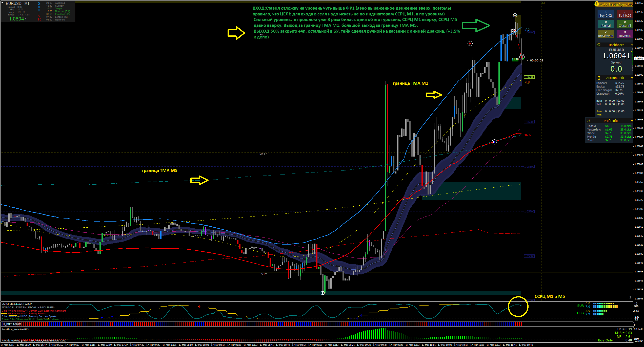This screenshot has width=644, height=347.
Task: Click the FR1 pivot level label
Action: pos(263,35)
